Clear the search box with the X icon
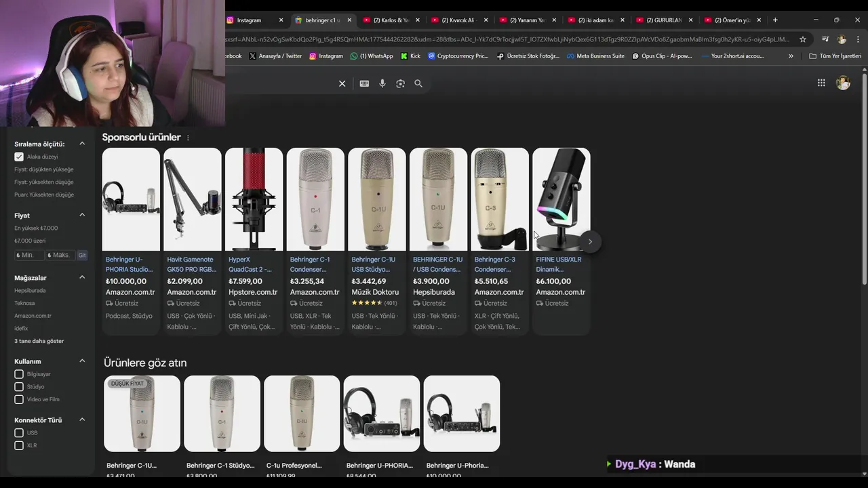This screenshot has width=868, height=488. point(342,83)
